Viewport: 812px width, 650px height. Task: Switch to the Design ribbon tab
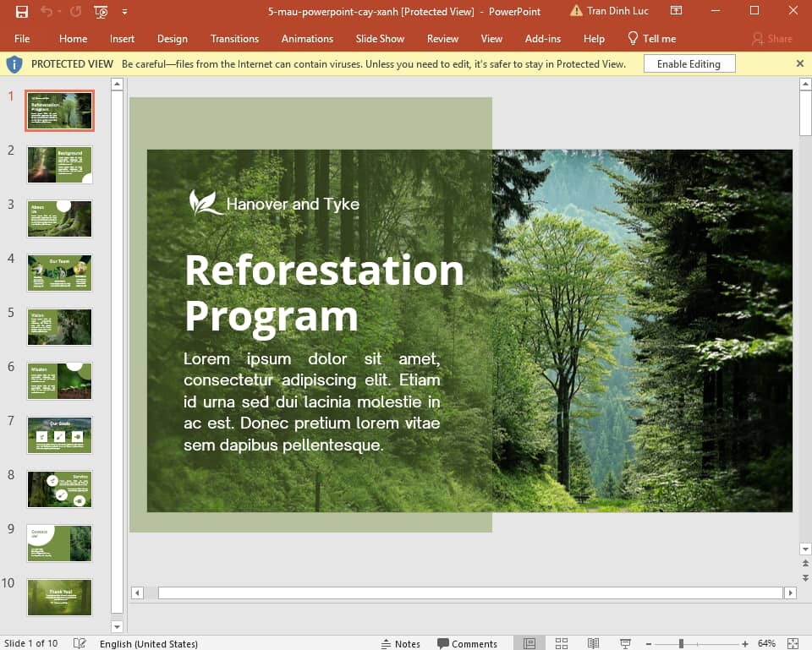tap(173, 38)
